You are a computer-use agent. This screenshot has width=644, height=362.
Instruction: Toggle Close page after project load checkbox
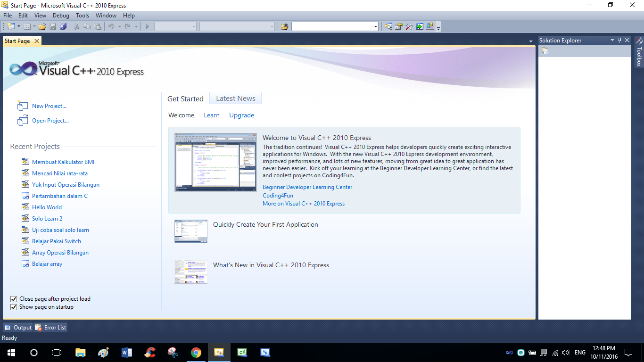(x=14, y=299)
